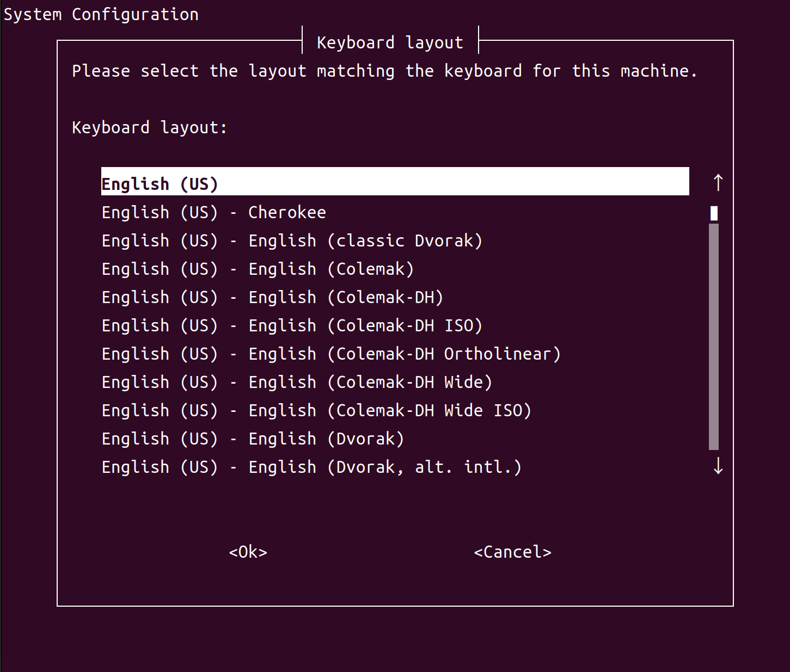Click the up scroll arrow icon

pyautogui.click(x=718, y=182)
